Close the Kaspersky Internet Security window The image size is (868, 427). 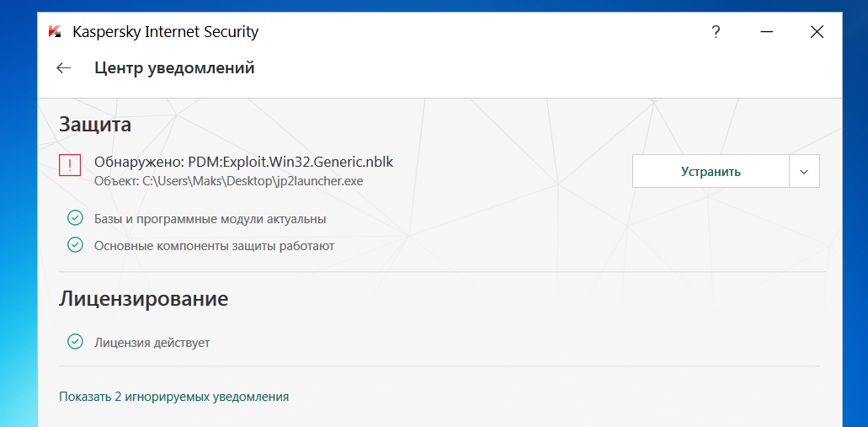(817, 32)
